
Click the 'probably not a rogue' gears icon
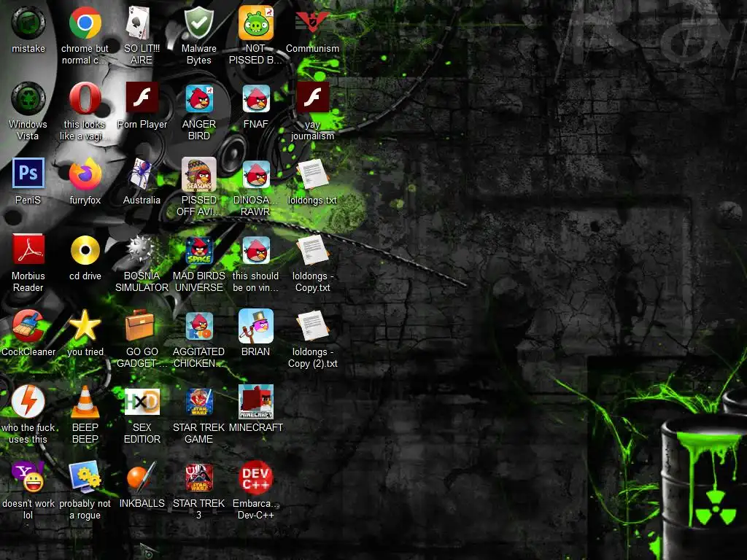[85, 477]
